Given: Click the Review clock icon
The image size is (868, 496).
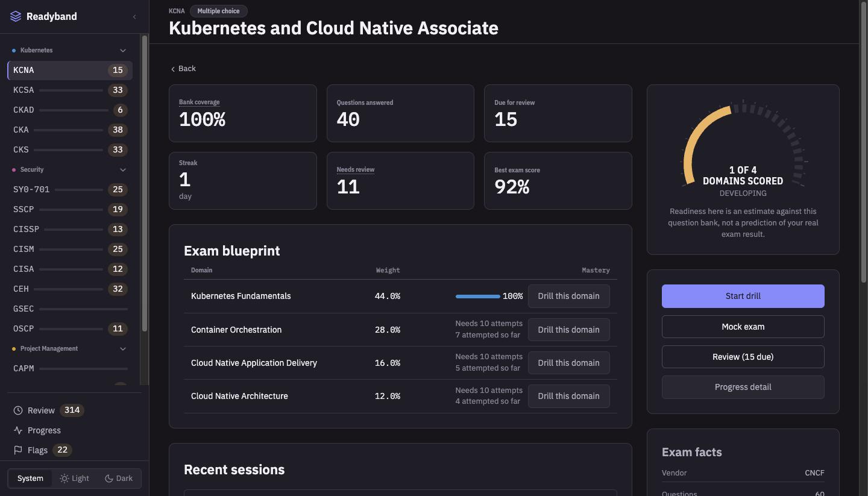Looking at the screenshot, I should click(x=18, y=410).
